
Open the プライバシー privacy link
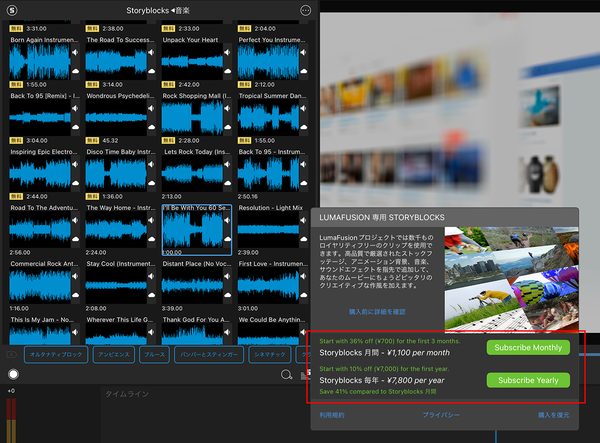[x=440, y=413]
